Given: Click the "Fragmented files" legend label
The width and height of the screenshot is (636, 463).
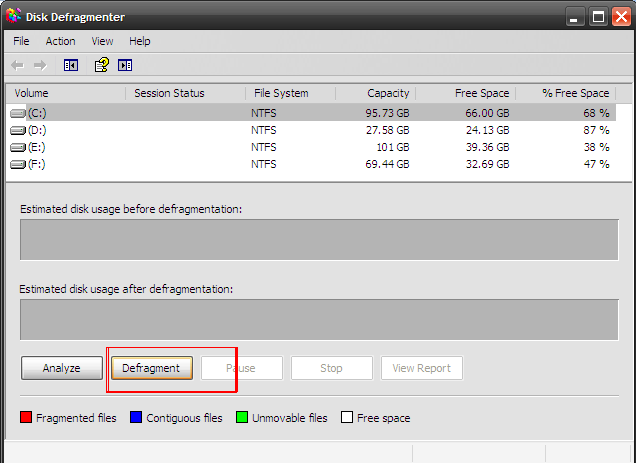Looking at the screenshot, I should click(x=76, y=418).
